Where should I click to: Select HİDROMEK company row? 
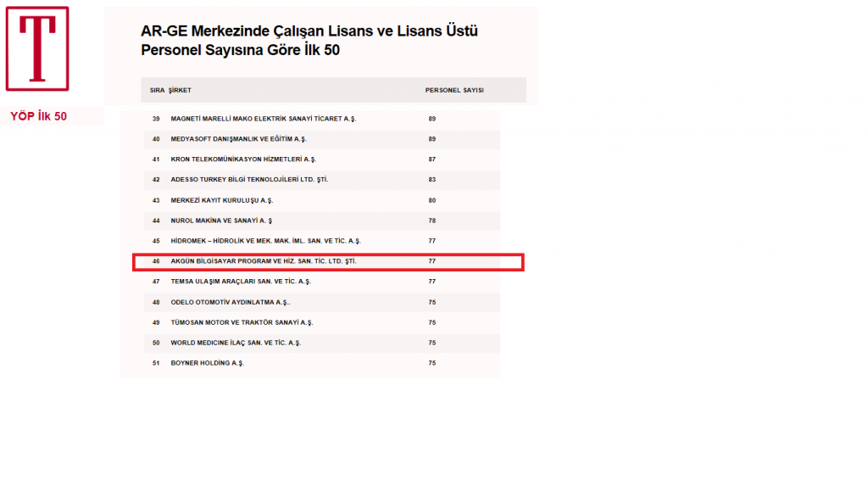tap(322, 241)
